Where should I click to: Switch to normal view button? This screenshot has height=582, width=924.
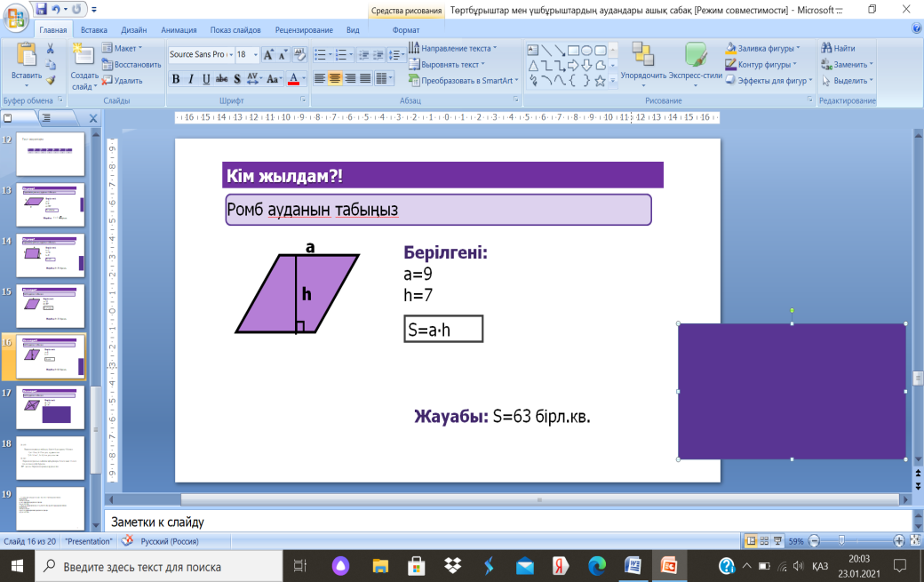(x=751, y=541)
